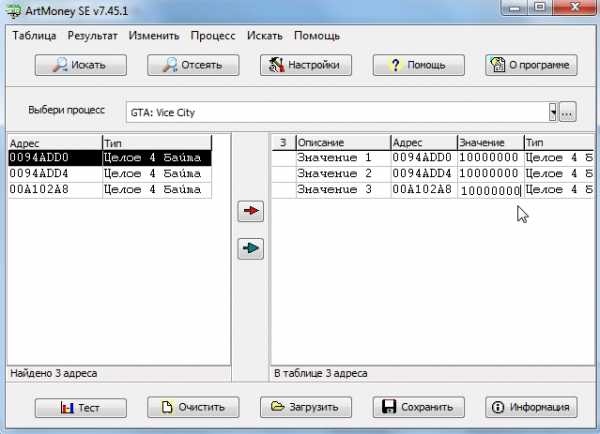600x434 pixels.
Task: Open the Результат menu
Action: 92,36
